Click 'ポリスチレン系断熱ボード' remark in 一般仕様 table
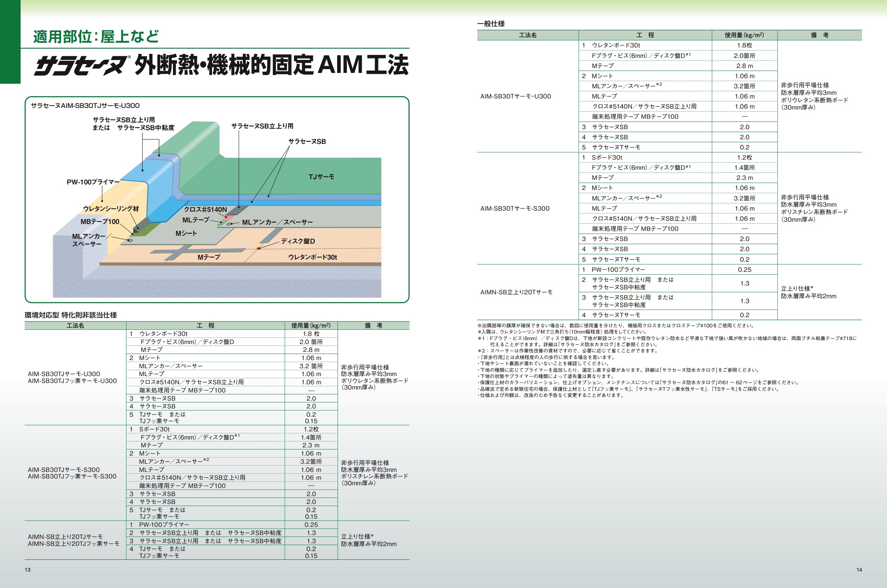Screen dimensions: 887x588 [x=814, y=212]
